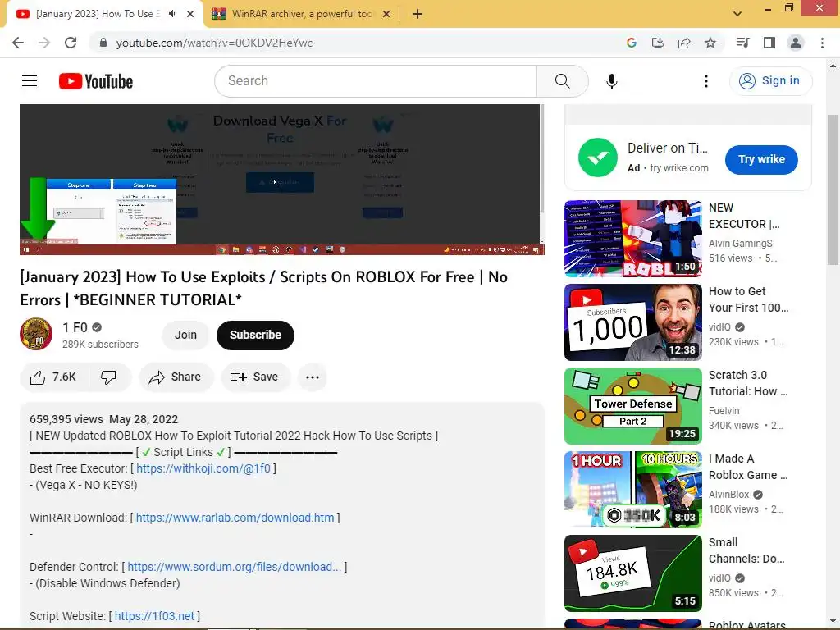Click Sign in button
This screenshot has width=840, height=630.
coord(770,81)
